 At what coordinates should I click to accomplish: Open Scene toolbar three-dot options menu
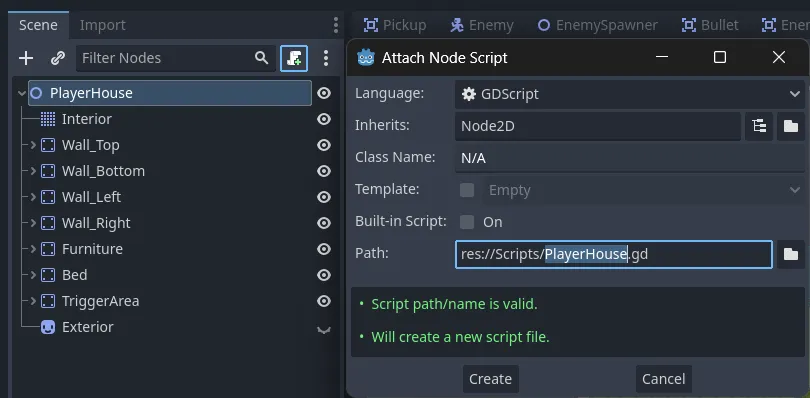click(x=325, y=58)
